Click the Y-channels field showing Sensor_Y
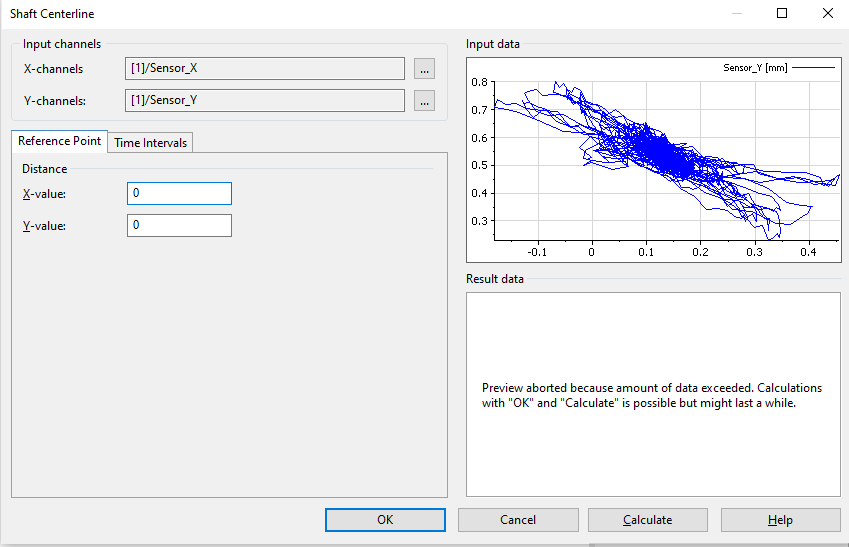Viewport: 849px width, 547px height. pos(265,101)
